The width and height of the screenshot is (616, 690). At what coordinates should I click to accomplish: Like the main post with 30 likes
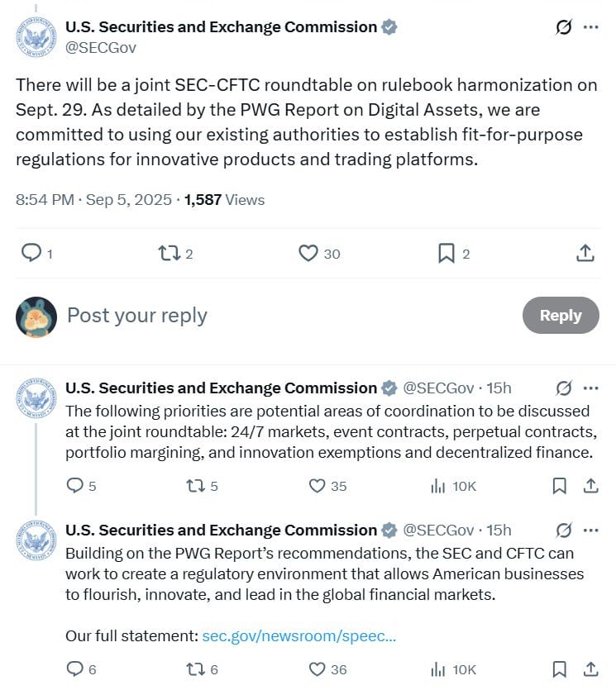(308, 253)
